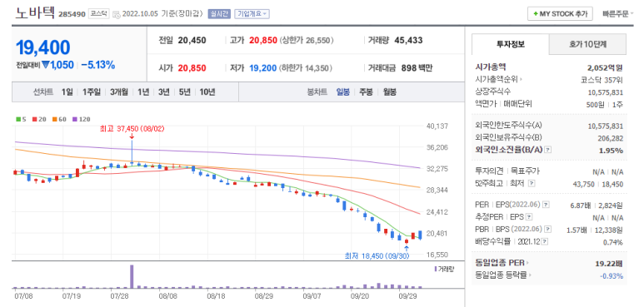Select the 투자정보 tab
The width and height of the screenshot is (644, 307).
pyautogui.click(x=510, y=44)
